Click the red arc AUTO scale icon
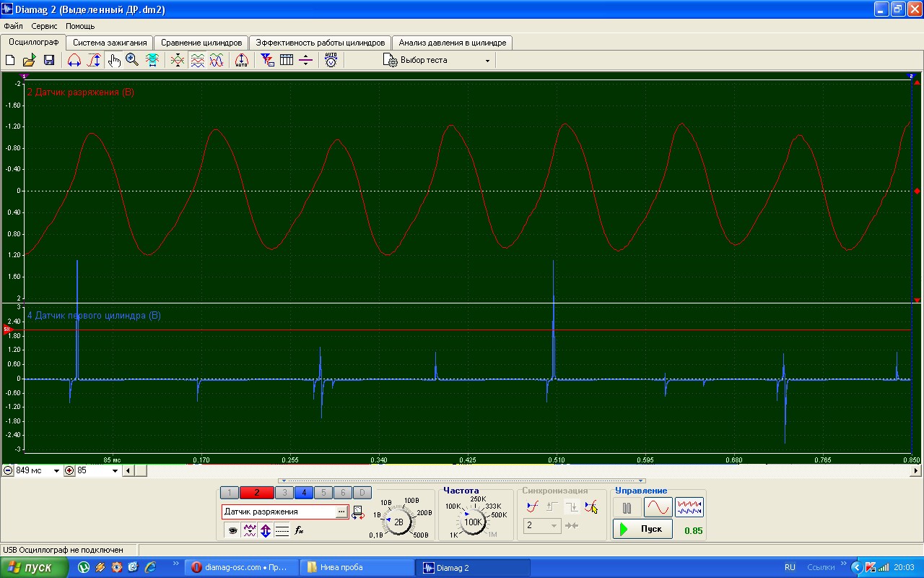The height and width of the screenshot is (578, 924). pos(242,60)
